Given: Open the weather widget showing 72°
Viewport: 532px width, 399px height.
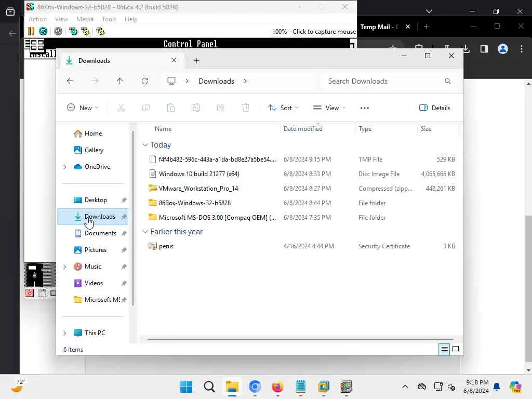Looking at the screenshot, I should pos(18,387).
